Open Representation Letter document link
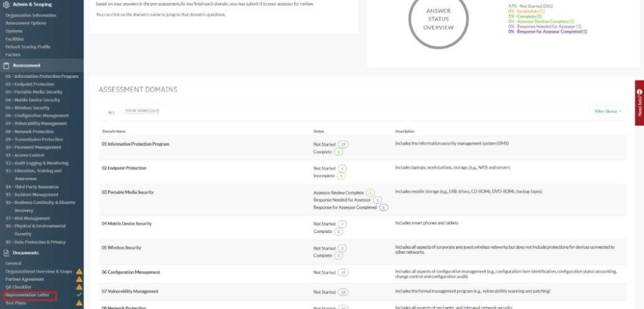 coord(27,295)
